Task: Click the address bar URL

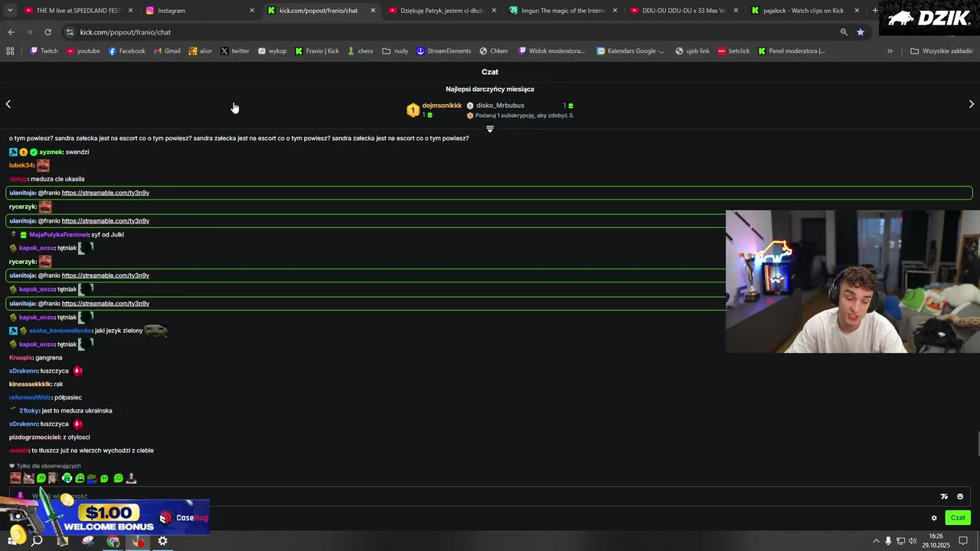Action: (126, 32)
